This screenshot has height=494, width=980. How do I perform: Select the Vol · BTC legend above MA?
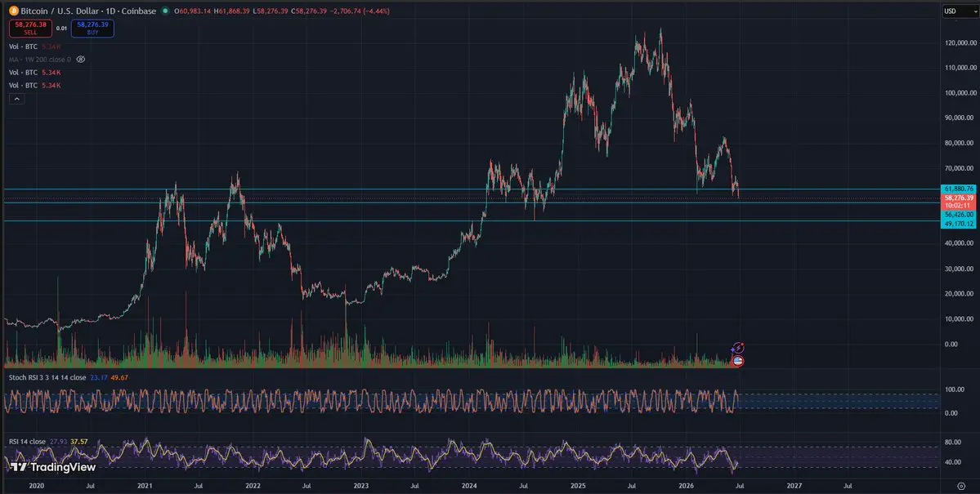click(24, 47)
